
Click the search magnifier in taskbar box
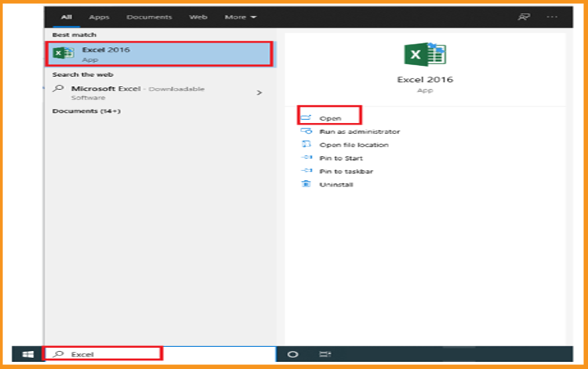(58, 353)
